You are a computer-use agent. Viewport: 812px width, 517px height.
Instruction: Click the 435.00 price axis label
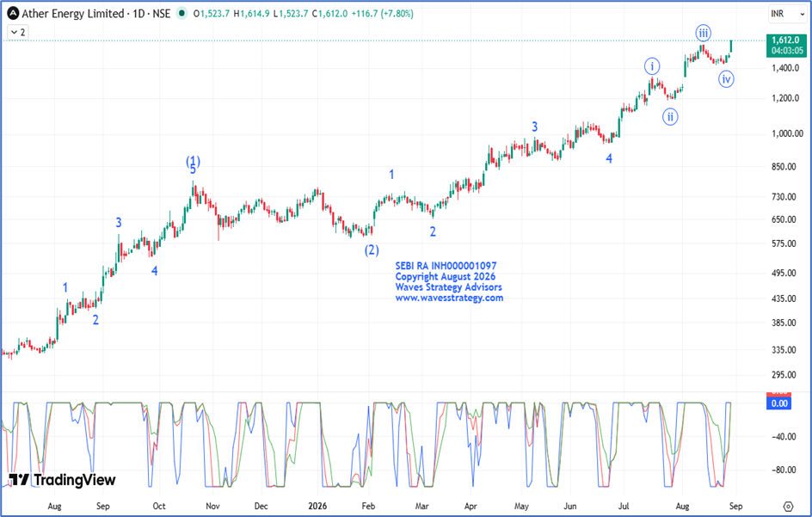(x=784, y=299)
